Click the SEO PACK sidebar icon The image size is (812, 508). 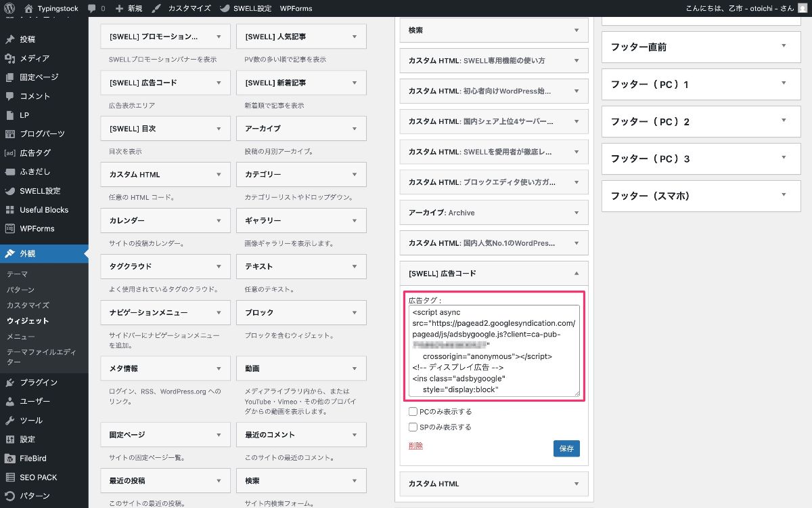tap(9, 478)
